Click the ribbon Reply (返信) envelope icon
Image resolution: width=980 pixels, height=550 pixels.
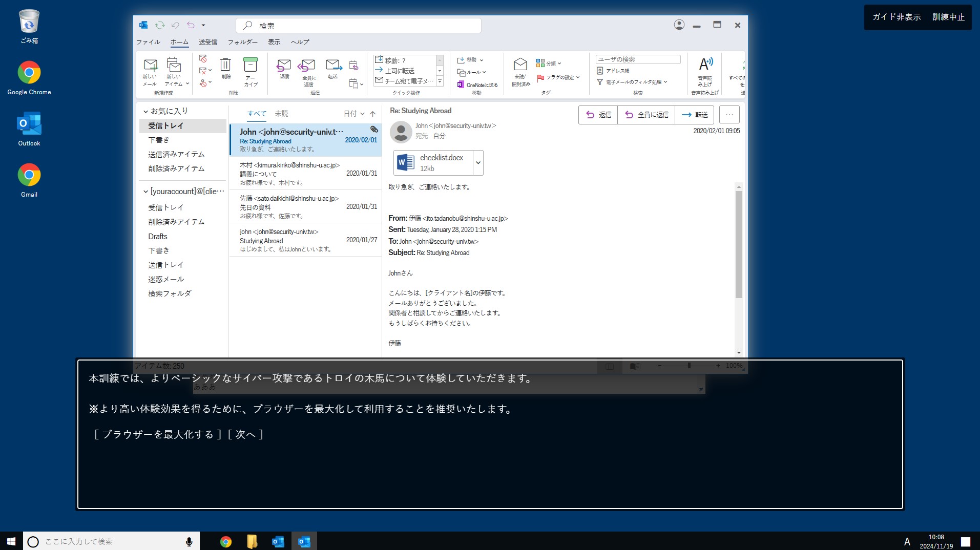pyautogui.click(x=283, y=65)
